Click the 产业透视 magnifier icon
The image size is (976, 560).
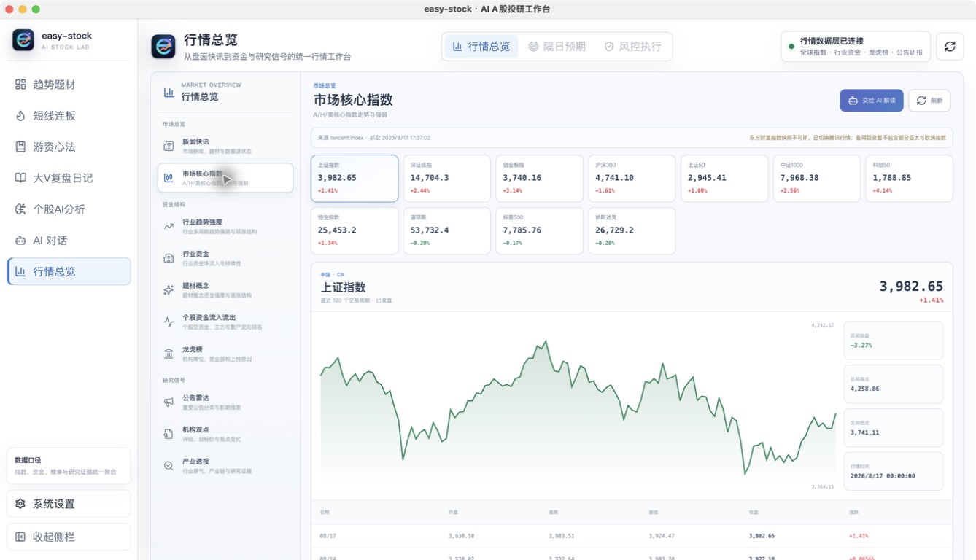(169, 466)
